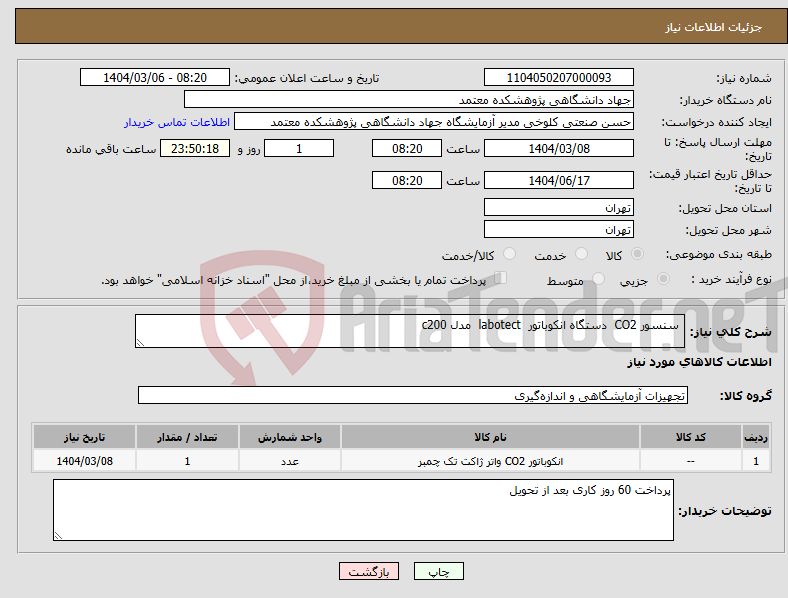
Task: Click the buyer organization name field
Action: (x=409, y=99)
